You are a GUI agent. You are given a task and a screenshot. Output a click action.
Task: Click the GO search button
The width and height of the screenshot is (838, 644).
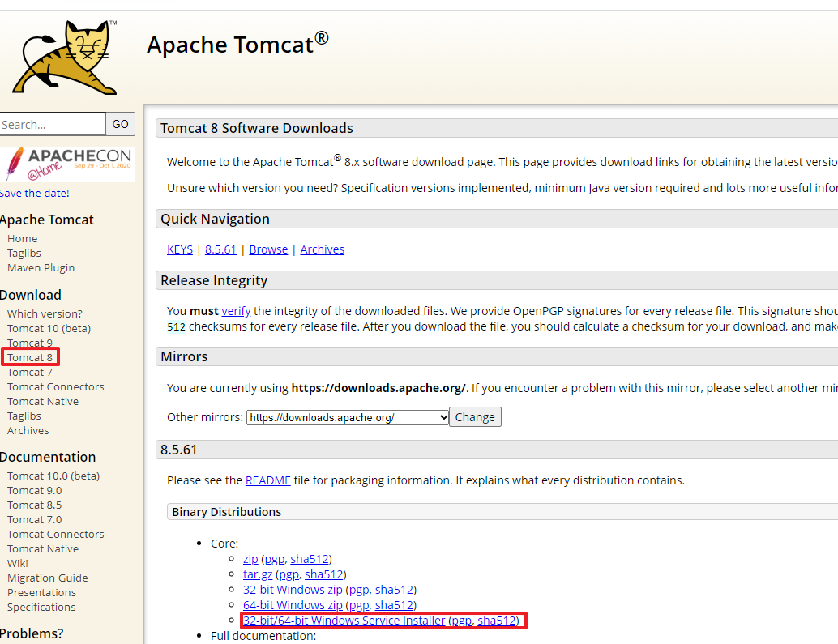point(120,124)
